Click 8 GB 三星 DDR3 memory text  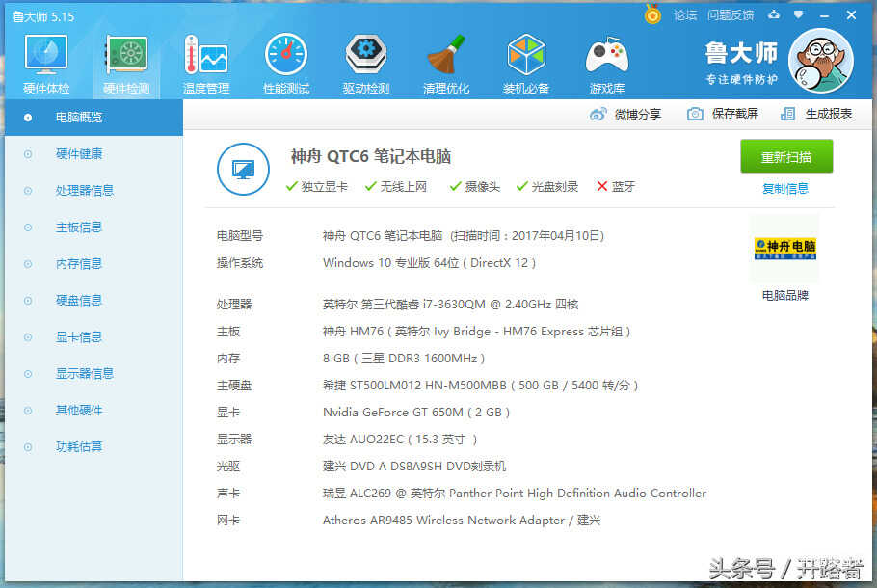point(404,359)
